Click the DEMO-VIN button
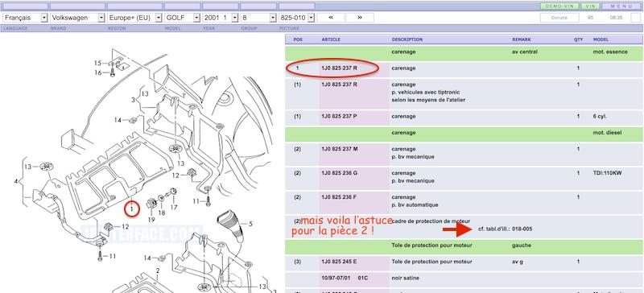Image resolution: width=644 pixels, height=293 pixels. (559, 6)
